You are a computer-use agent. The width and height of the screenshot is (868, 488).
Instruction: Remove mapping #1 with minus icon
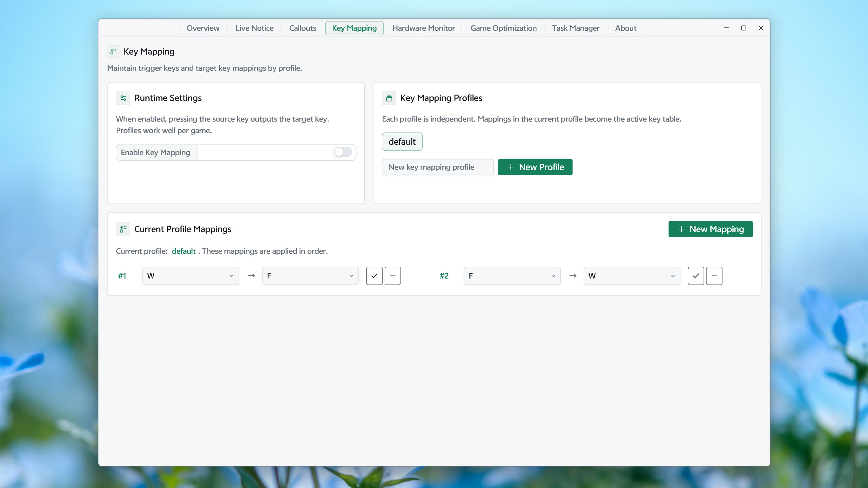(393, 276)
